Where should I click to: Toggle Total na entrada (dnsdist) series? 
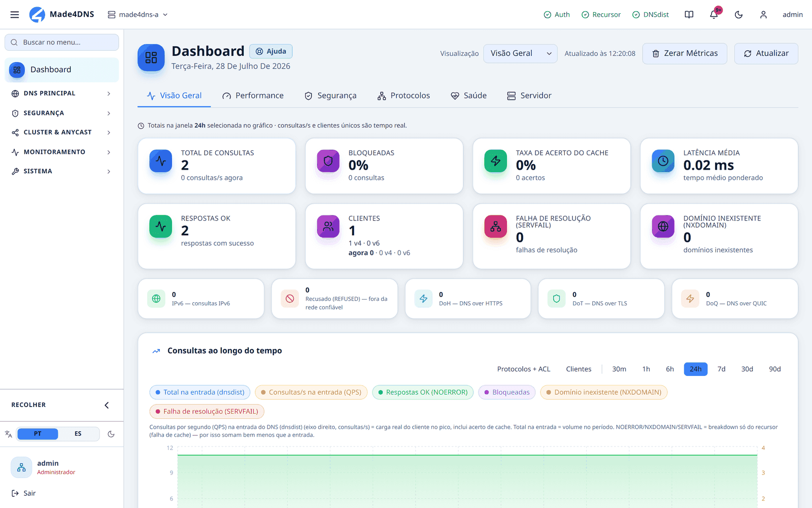point(200,392)
